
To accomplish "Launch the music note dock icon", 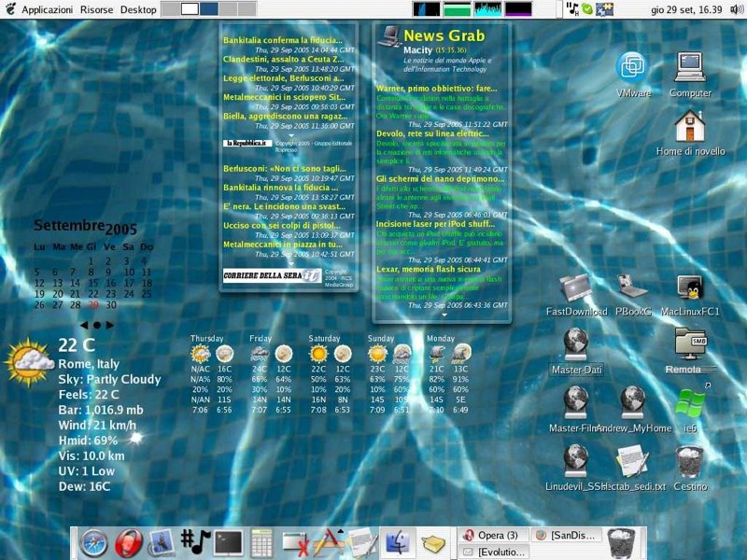I will click(195, 542).
